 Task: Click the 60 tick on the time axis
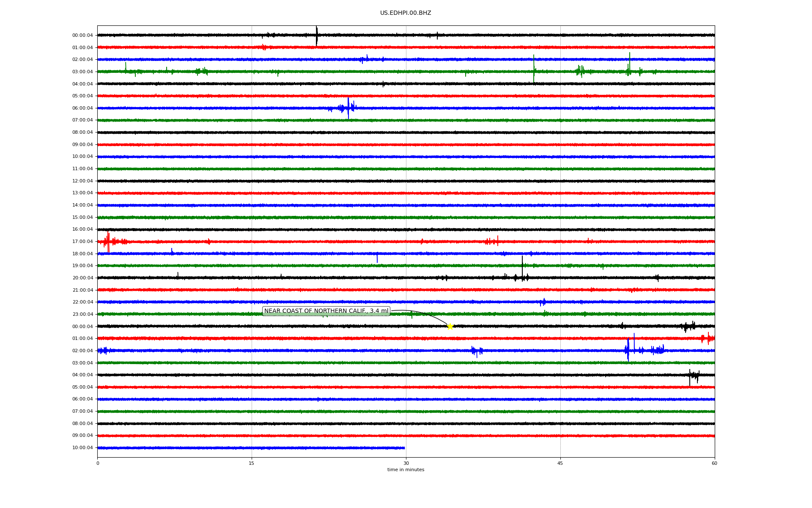[x=714, y=463]
